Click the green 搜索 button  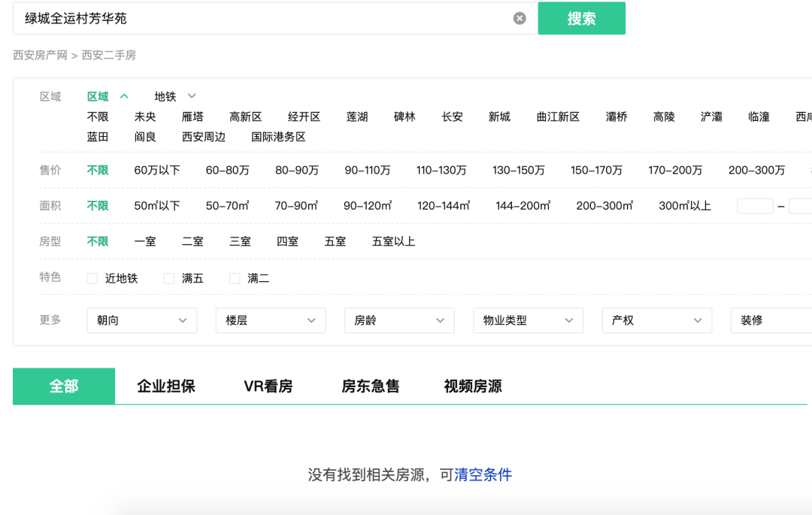(581, 18)
